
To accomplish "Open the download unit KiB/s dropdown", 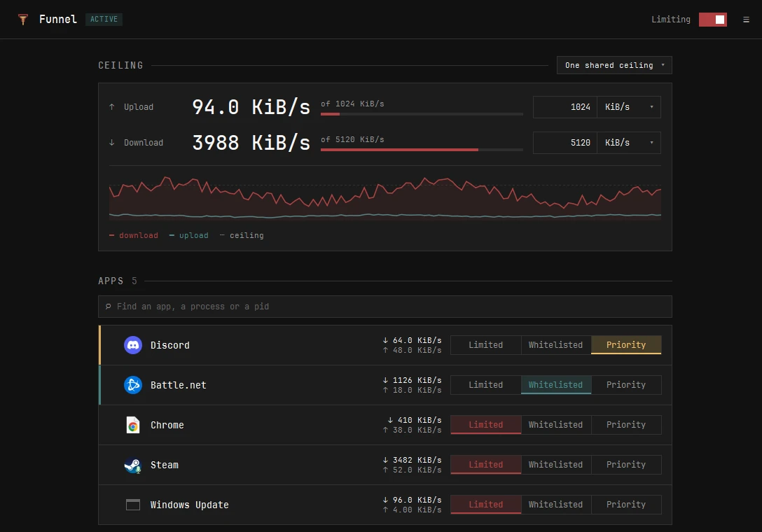I will coord(629,143).
